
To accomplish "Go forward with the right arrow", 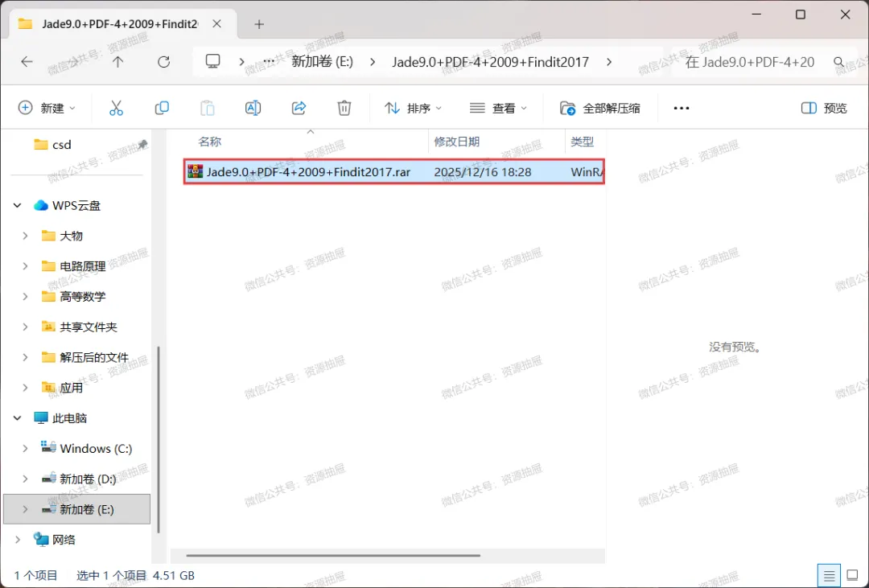I will tap(72, 61).
